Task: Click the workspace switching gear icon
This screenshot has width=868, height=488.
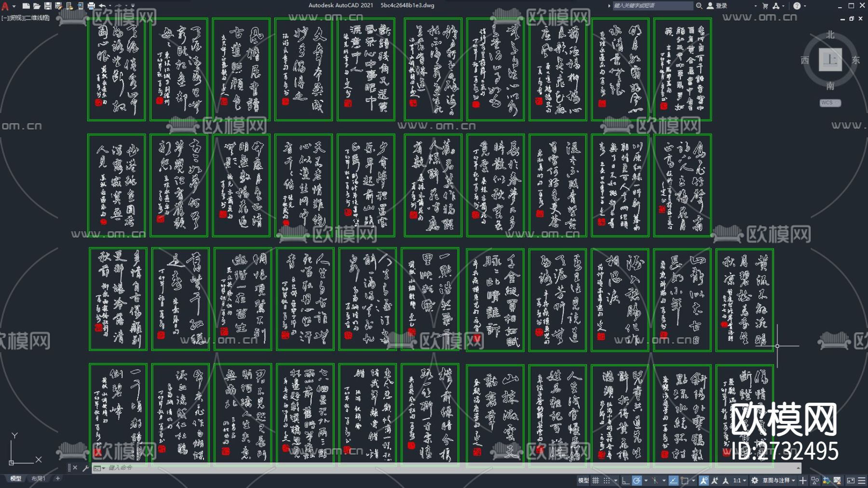Action: 755,480
